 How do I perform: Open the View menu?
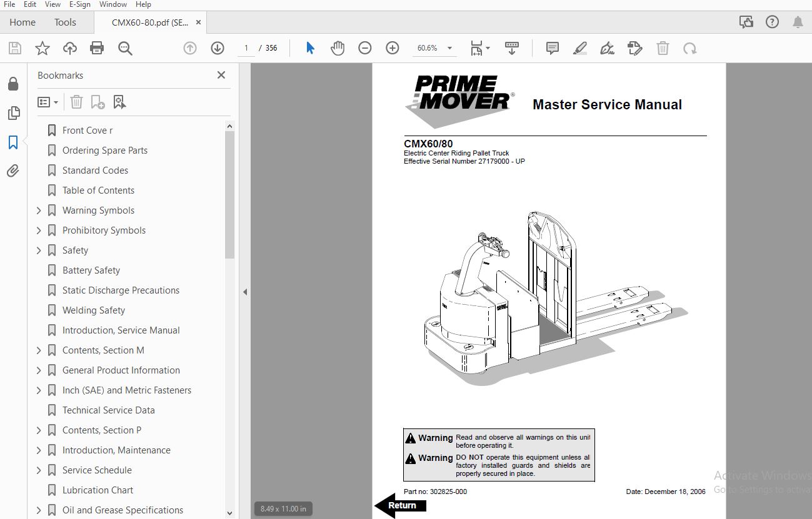point(53,4)
